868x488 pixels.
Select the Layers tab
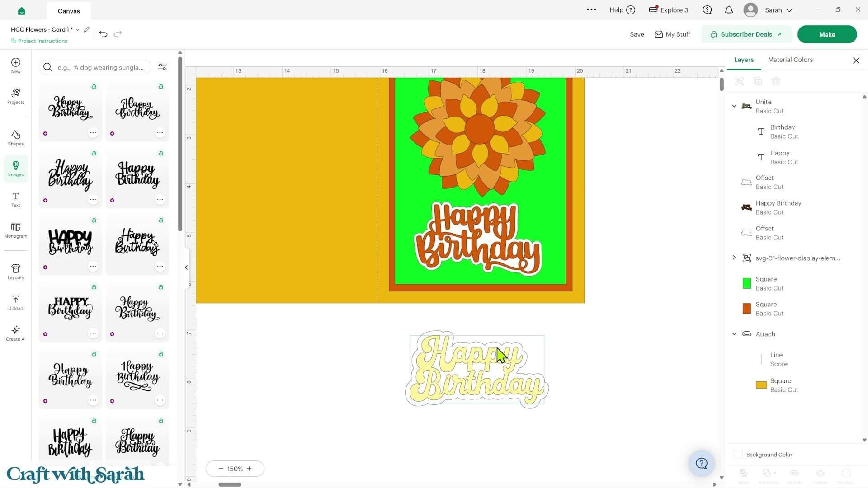pos(744,60)
